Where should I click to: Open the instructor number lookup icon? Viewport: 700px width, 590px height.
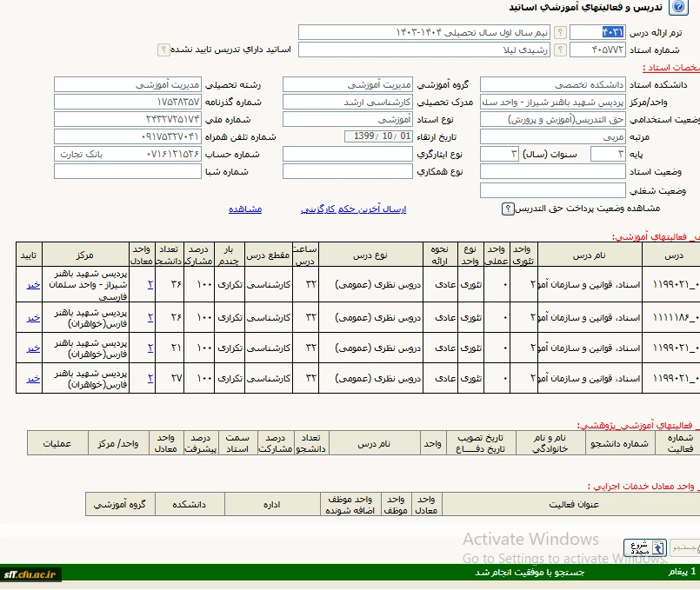point(561,50)
